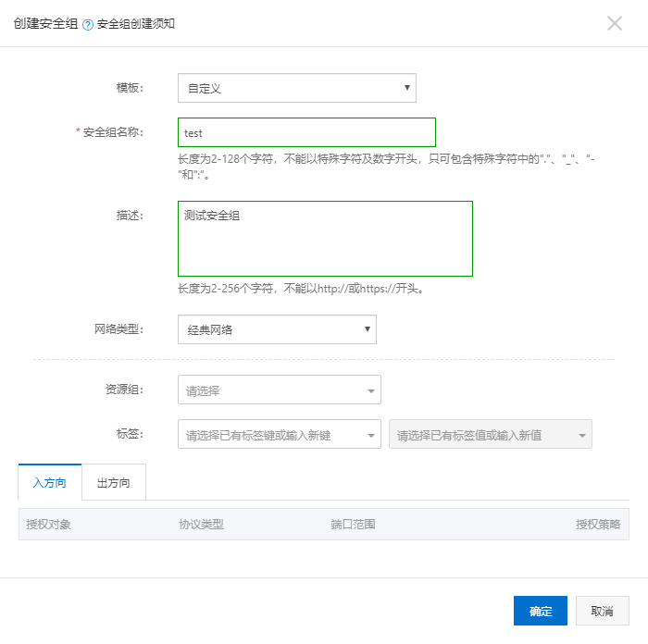Switch to the 出方向 tab
The width and height of the screenshot is (648, 644).
tap(114, 482)
